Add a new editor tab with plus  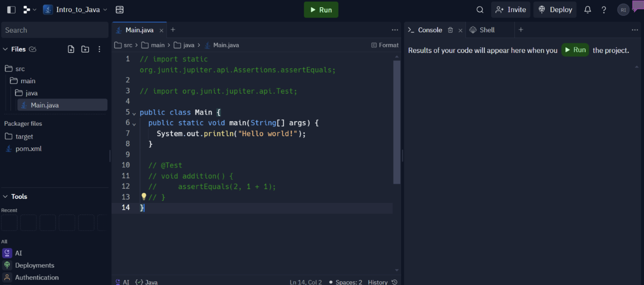point(173,30)
